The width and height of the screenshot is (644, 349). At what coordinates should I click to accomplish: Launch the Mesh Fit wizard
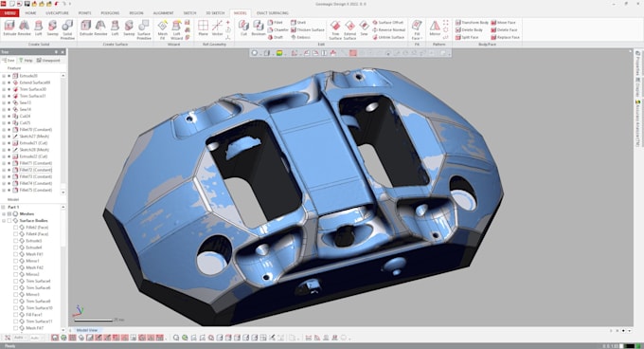click(163, 29)
